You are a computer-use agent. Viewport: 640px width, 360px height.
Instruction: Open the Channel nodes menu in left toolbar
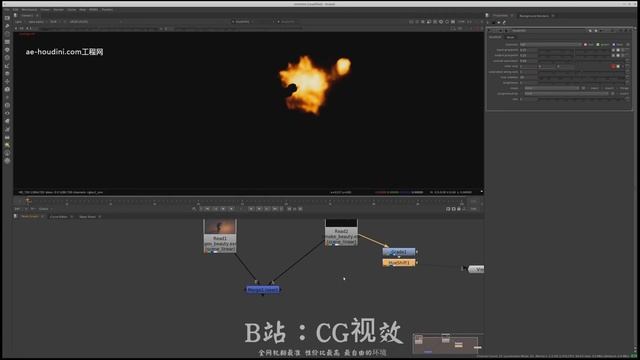[x=7, y=42]
